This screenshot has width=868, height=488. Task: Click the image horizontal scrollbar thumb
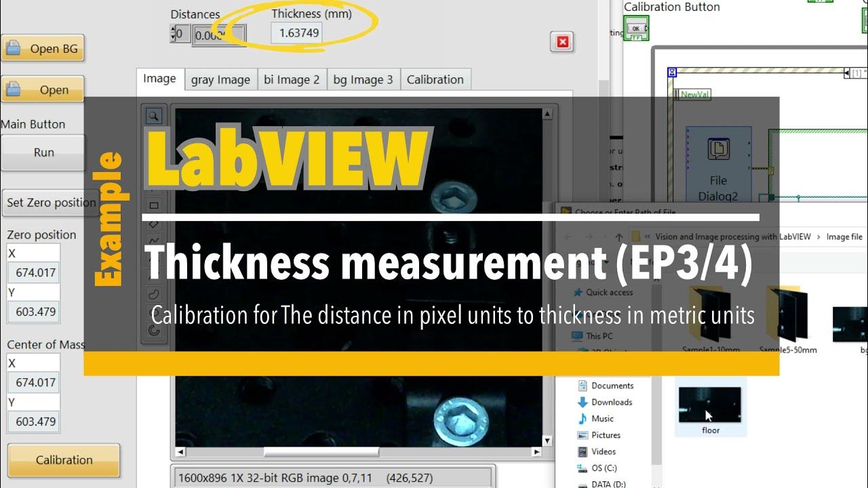coord(321,452)
